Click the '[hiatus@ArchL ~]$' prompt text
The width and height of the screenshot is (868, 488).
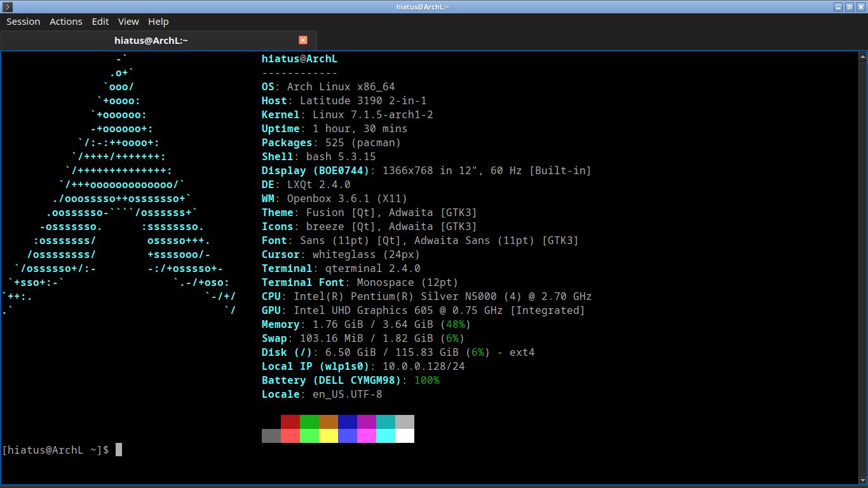55,450
